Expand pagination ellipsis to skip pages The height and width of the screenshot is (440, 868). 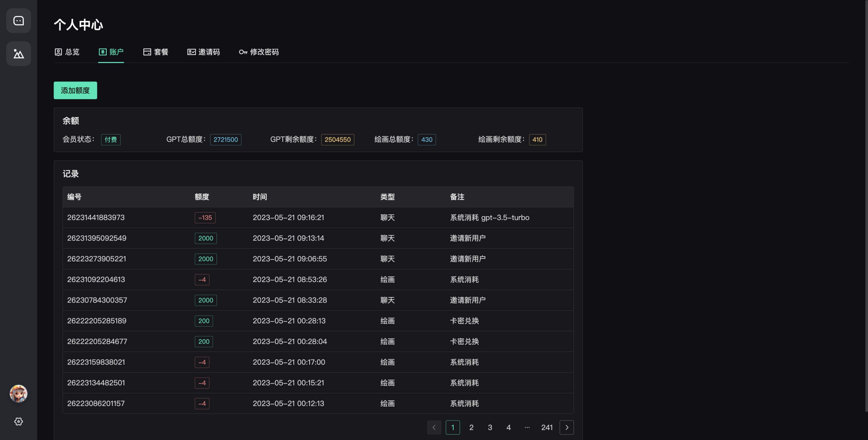[527, 427]
